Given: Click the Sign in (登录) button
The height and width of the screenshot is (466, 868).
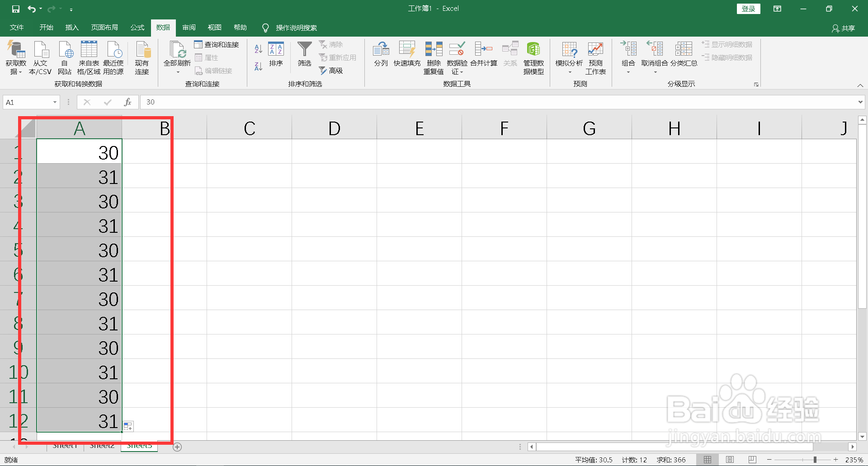Looking at the screenshot, I should click(748, 9).
